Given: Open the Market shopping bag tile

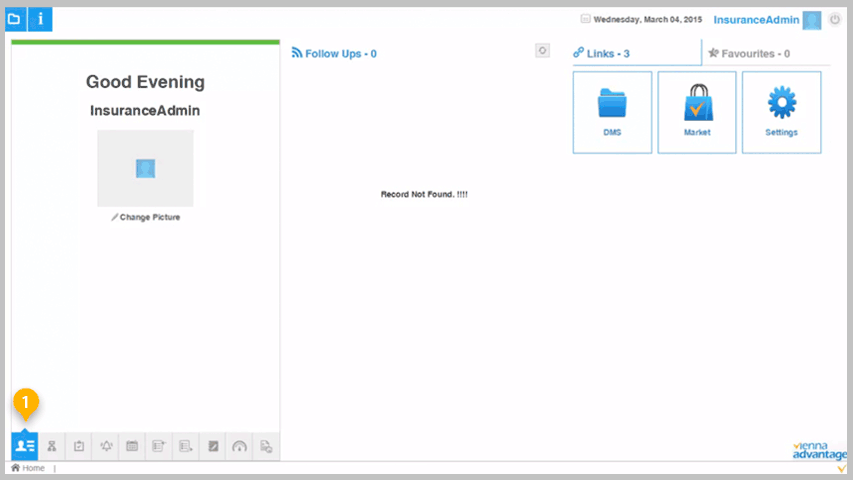Looking at the screenshot, I should click(x=697, y=112).
